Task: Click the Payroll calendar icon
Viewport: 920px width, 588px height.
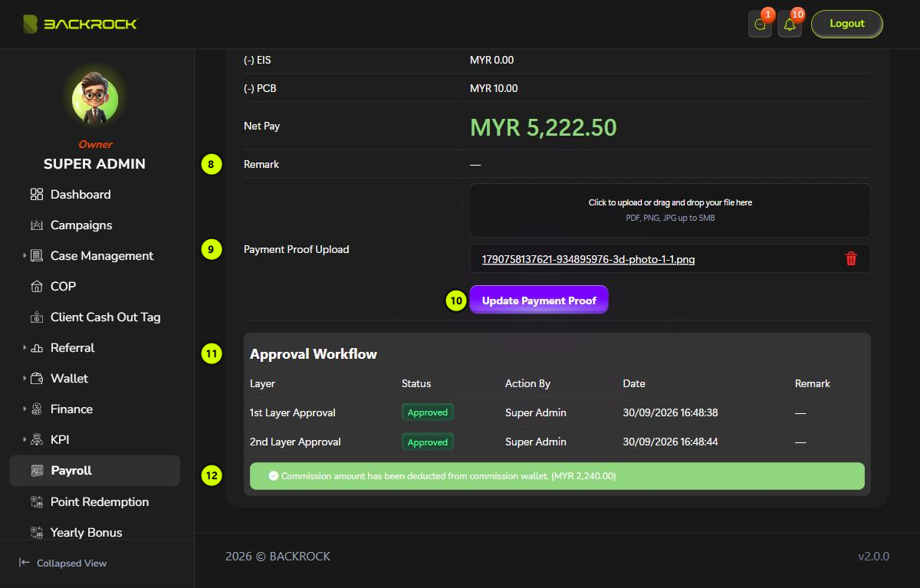Action: pos(37,471)
